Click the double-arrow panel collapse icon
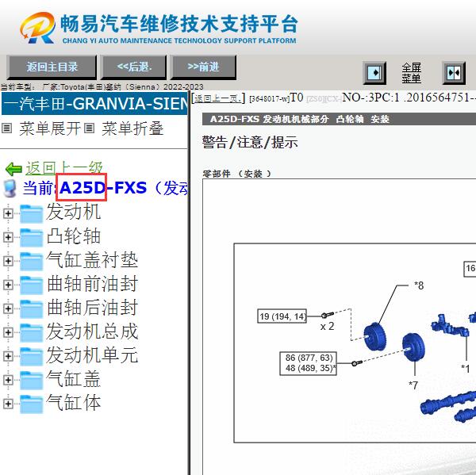 [454, 73]
